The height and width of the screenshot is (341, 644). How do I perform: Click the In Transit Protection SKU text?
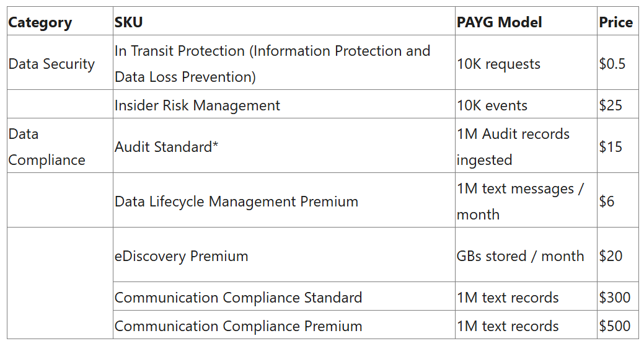pyautogui.click(x=272, y=64)
